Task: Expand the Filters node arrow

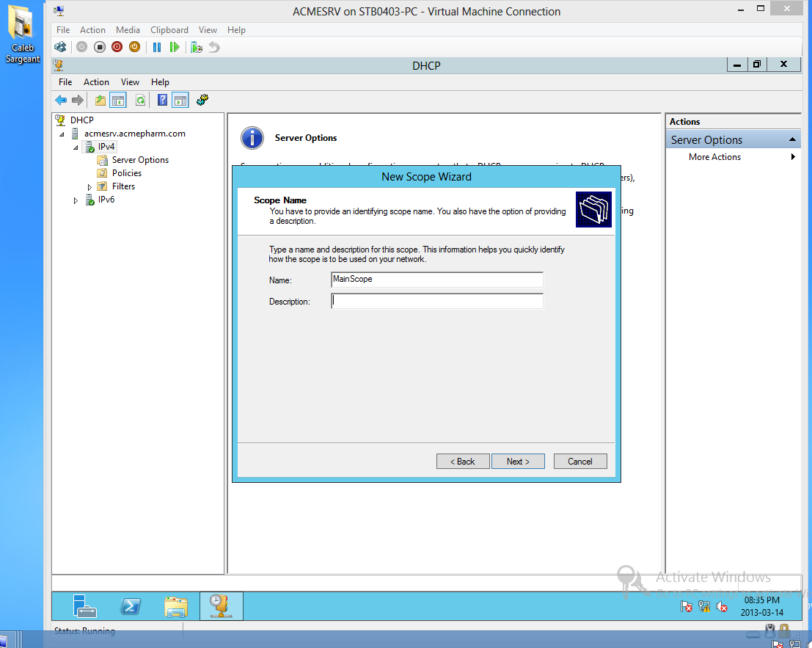Action: pyautogui.click(x=89, y=187)
